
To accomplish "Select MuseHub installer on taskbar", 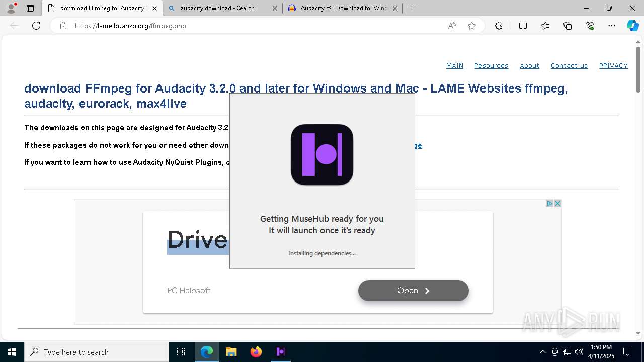I will pos(281,352).
